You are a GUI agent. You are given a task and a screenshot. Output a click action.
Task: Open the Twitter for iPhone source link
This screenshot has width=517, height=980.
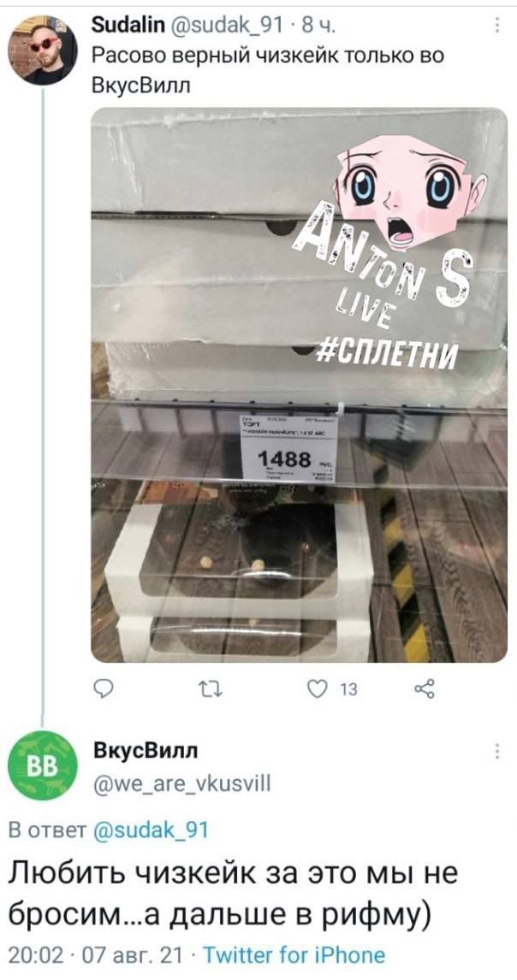(294, 954)
